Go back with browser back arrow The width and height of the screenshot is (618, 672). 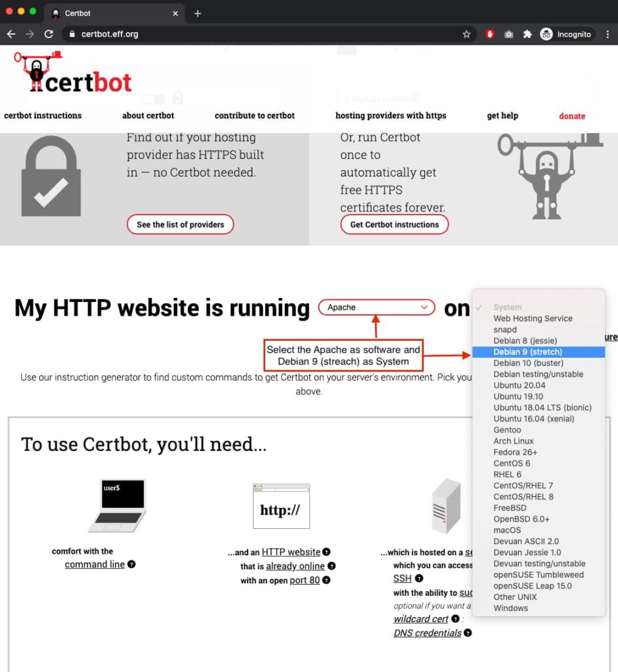tap(11, 34)
